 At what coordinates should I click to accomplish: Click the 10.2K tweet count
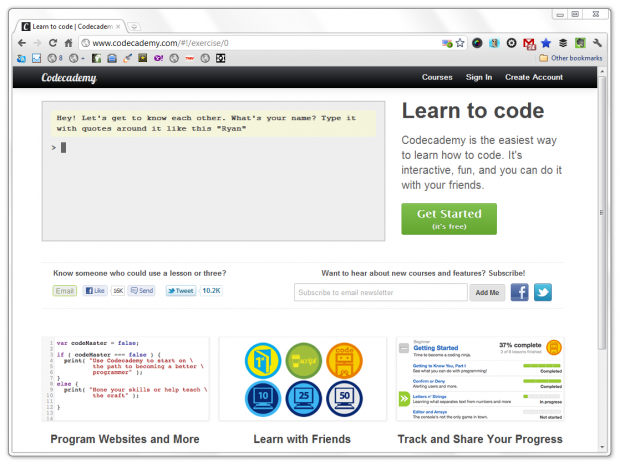(211, 291)
